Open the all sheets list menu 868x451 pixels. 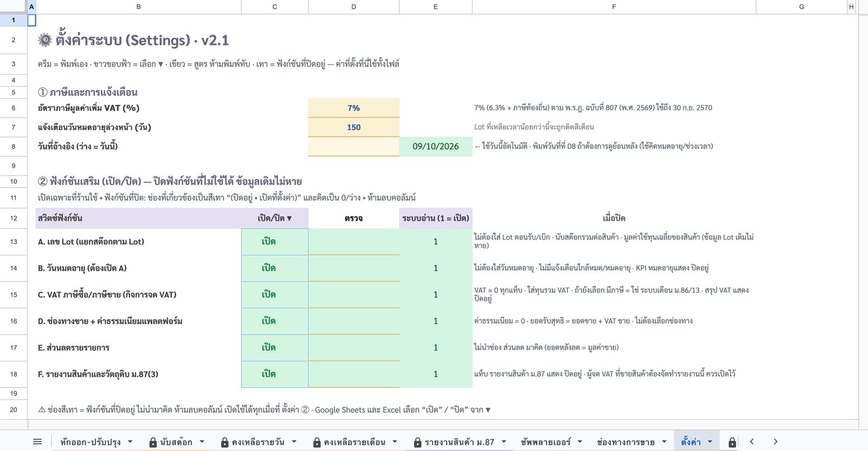[37, 442]
